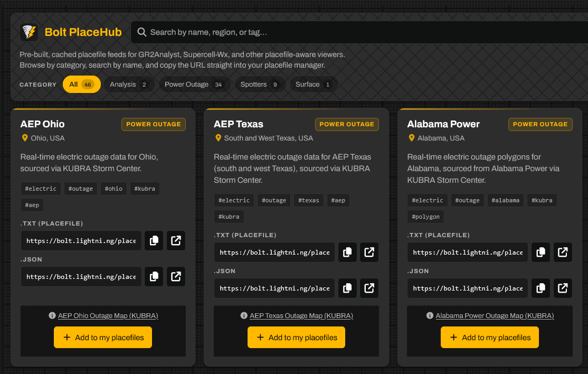Click the POWER OUTAGE badge on Alabama Power card
The image size is (588, 374).
[x=540, y=124]
